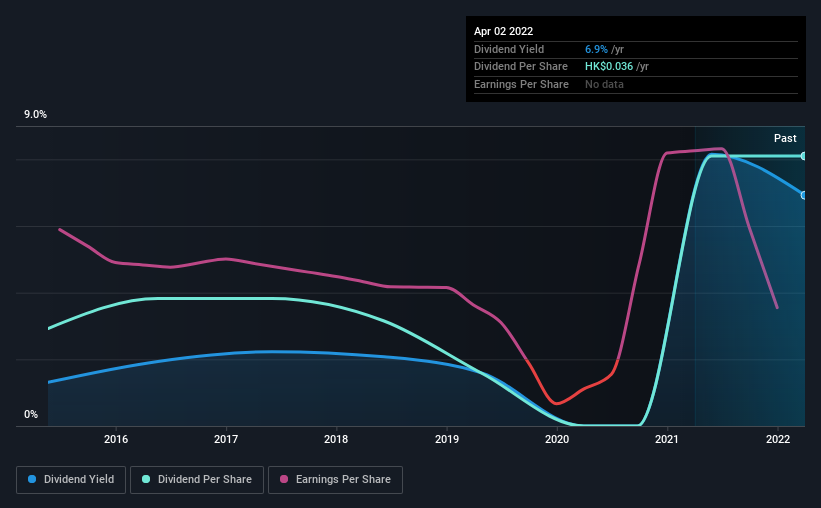The image size is (821, 508).
Task: Click the 2019 year tick label
Action: click(x=447, y=438)
